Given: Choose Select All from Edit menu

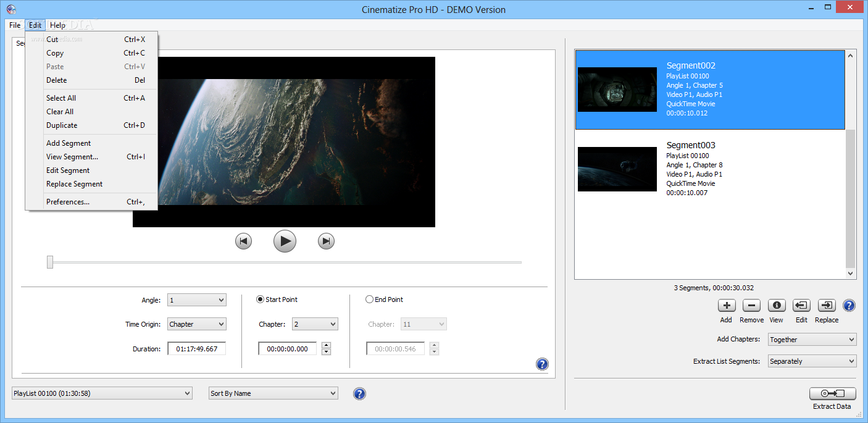Looking at the screenshot, I should (91, 98).
